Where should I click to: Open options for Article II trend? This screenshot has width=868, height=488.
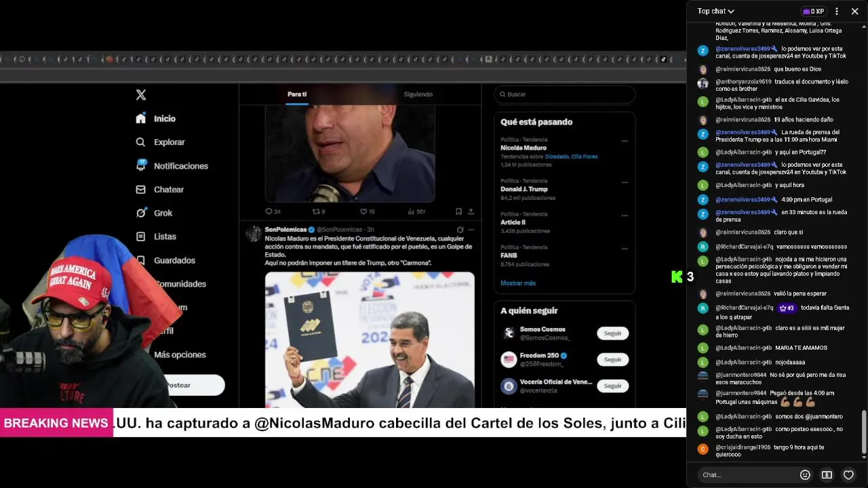pyautogui.click(x=625, y=215)
